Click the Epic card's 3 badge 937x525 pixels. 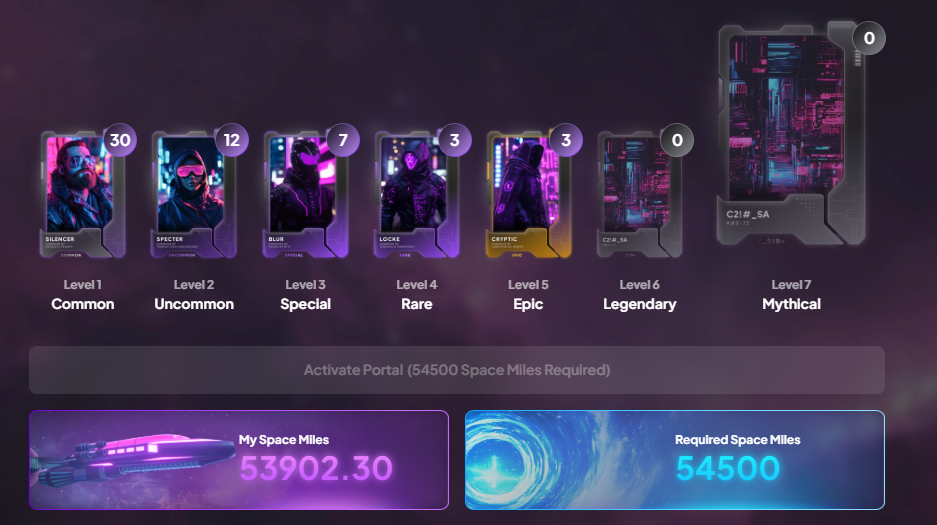point(566,140)
